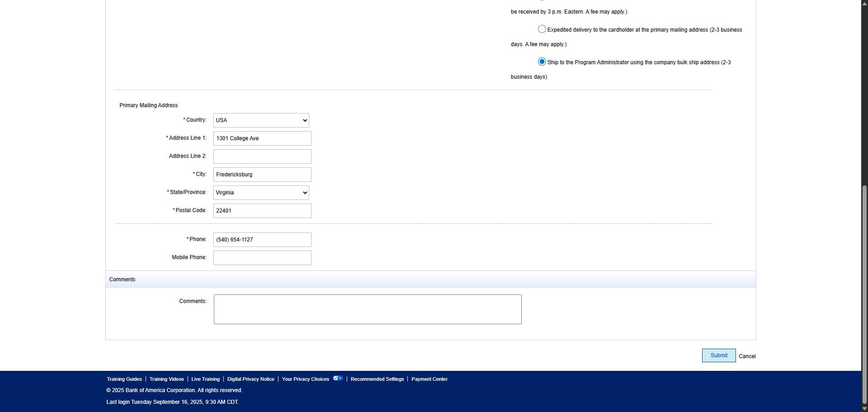Go to the Payment Center
This screenshot has height=412, width=868.
[429, 379]
